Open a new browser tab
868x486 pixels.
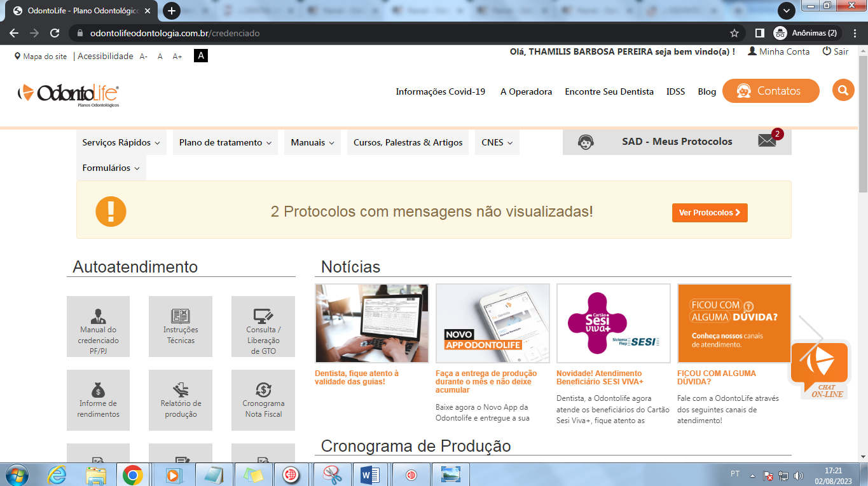[172, 11]
